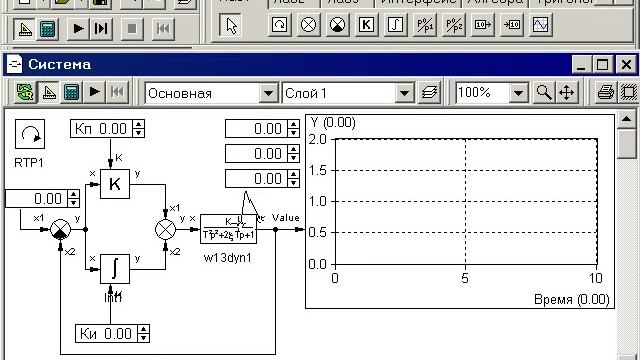The image size is (640, 360).
Task: Decrement the lowest 0.00 field above w13dyn1
Action: click(x=293, y=183)
